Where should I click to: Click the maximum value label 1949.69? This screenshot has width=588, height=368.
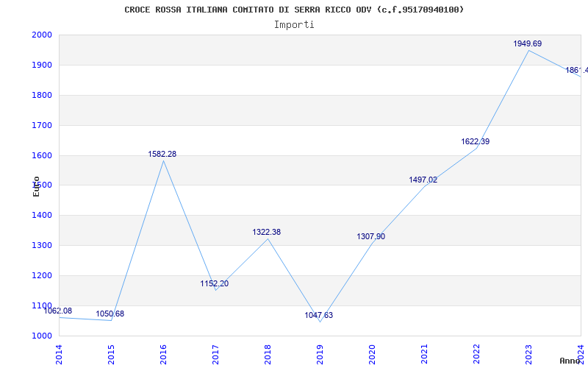pos(527,43)
